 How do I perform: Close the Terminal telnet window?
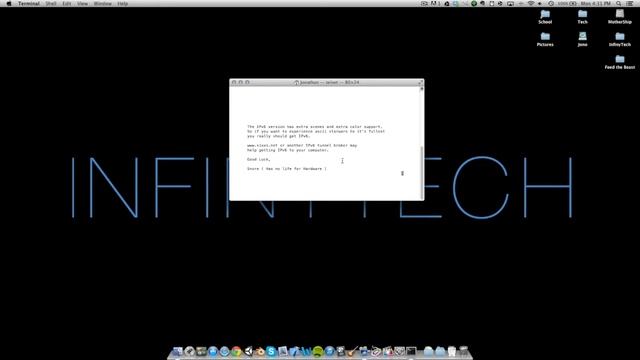pyautogui.click(x=234, y=82)
